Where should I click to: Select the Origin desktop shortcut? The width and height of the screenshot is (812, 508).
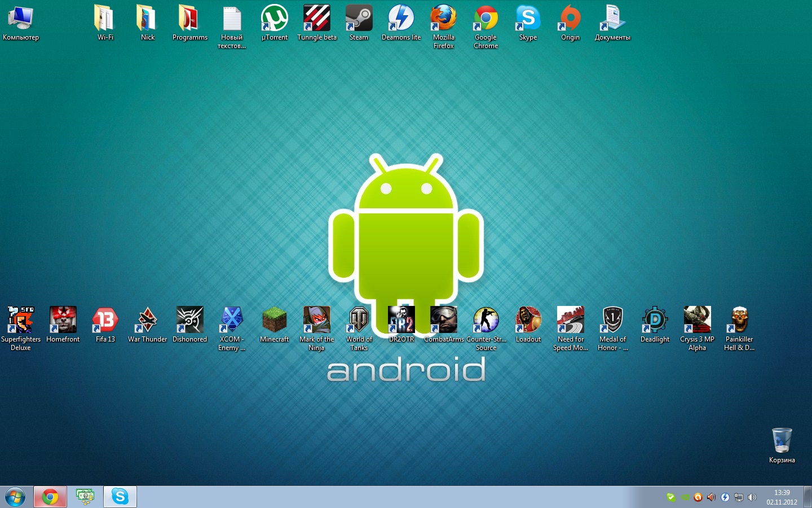[x=570, y=23]
